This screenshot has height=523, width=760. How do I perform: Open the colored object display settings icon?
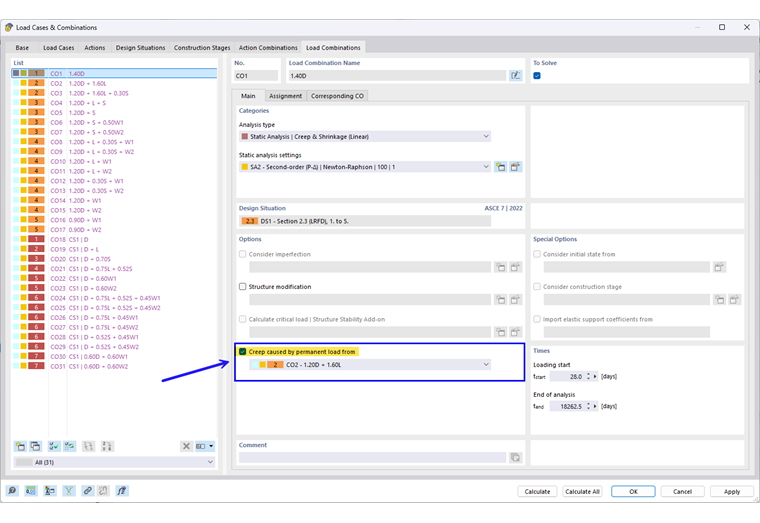click(50, 491)
